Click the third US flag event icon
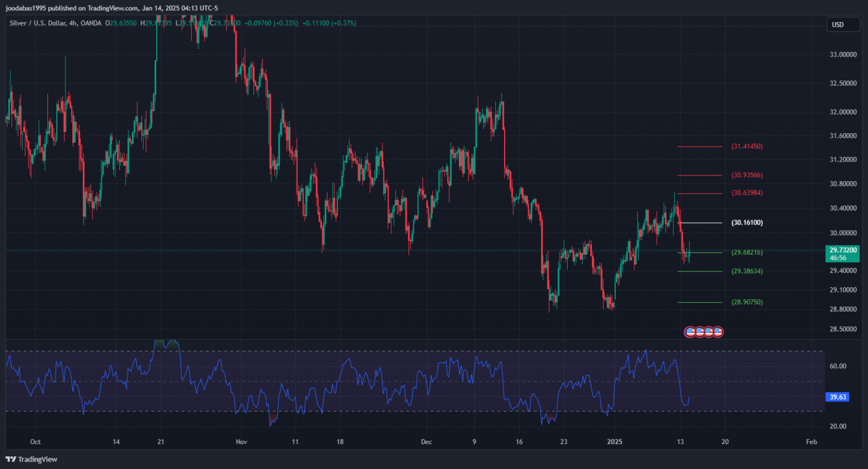The height and width of the screenshot is (469, 868). pyautogui.click(x=708, y=332)
